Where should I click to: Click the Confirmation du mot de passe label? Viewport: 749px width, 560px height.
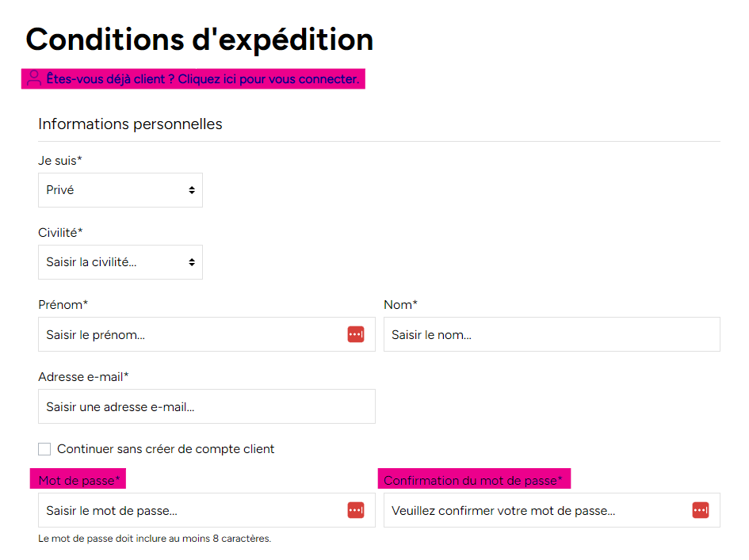473,480
